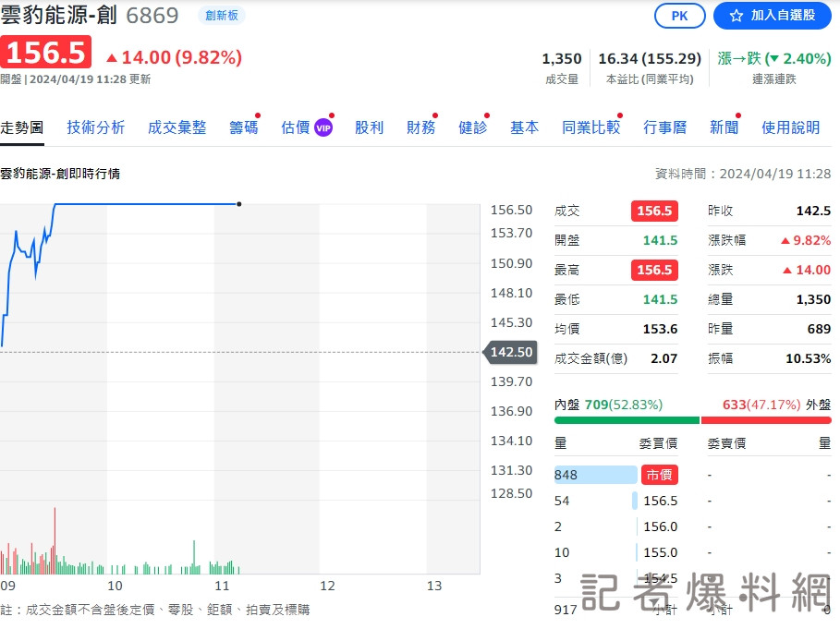Open the 同業比較 tab
The height and width of the screenshot is (629, 840).
click(x=590, y=127)
